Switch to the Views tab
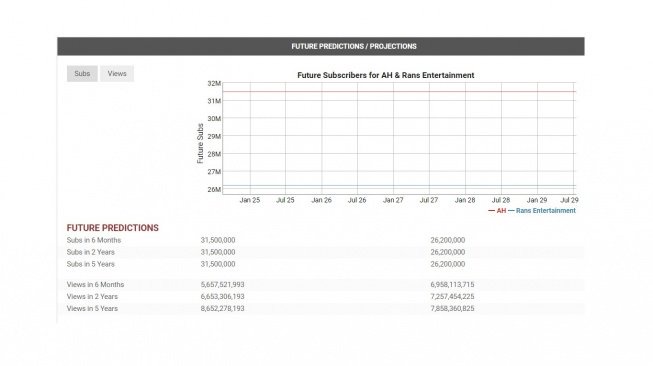Image resolution: width=653 pixels, height=366 pixels. coord(117,73)
